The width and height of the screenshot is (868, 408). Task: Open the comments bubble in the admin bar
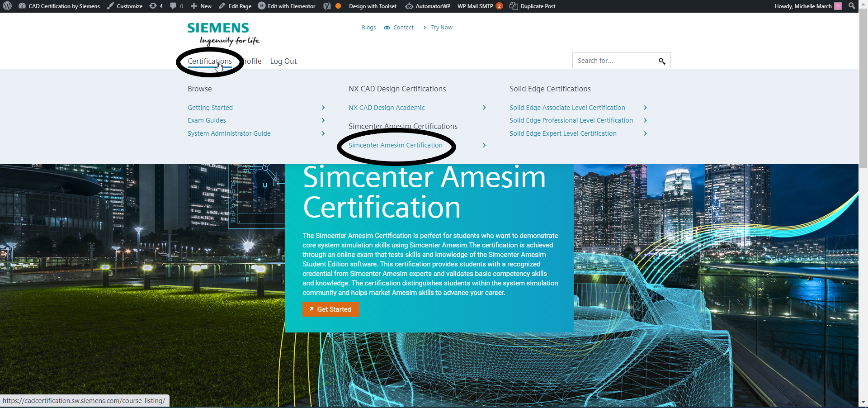[176, 6]
